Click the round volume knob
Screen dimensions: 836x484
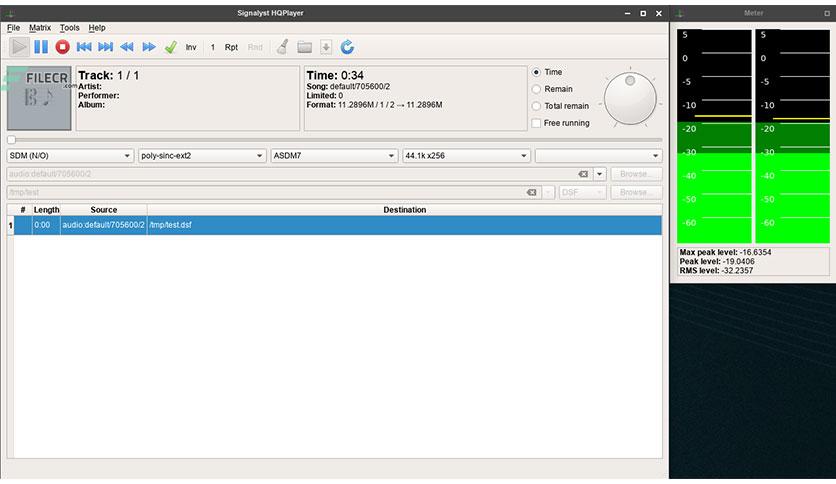pos(630,99)
